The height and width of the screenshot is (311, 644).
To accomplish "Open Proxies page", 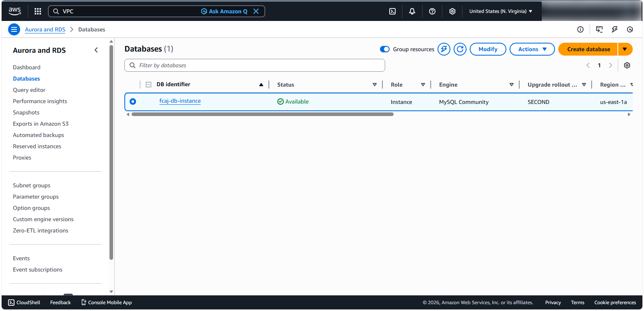I will (x=22, y=158).
